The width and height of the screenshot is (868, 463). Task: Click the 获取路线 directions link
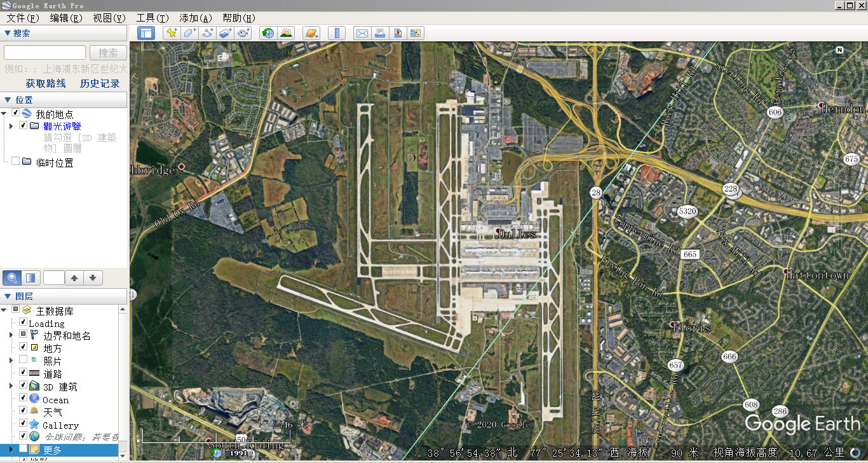(x=46, y=83)
